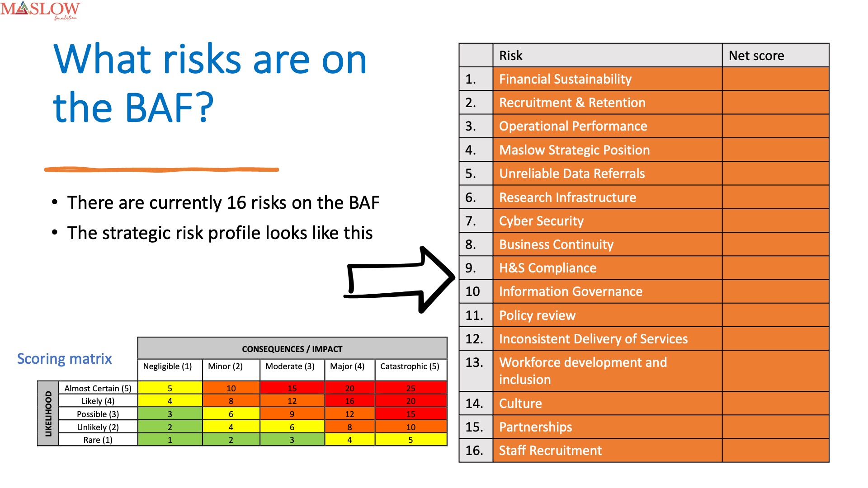Click the net score cell for Cyber Security
Screen dimensions: 868x488
click(776, 221)
